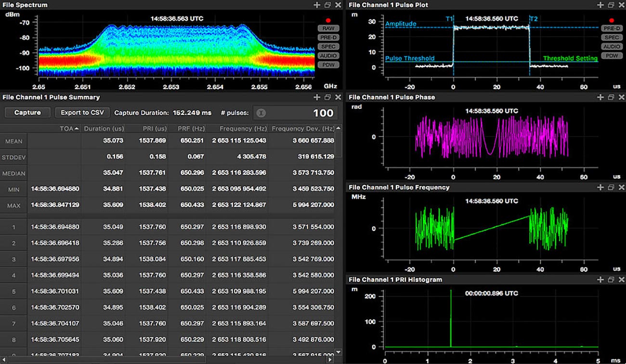This screenshot has width=626, height=364.
Task: Undock the PRI Histogram panel
Action: 611,280
